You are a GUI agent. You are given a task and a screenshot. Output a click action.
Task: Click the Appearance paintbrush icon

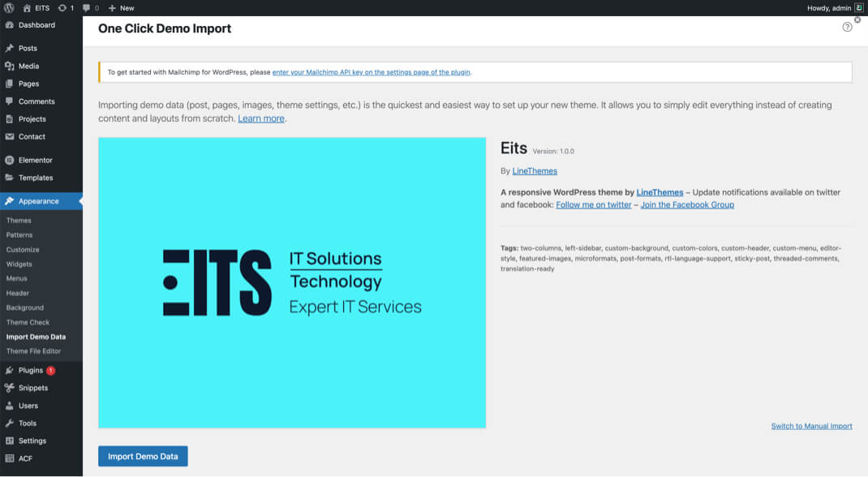coord(10,201)
